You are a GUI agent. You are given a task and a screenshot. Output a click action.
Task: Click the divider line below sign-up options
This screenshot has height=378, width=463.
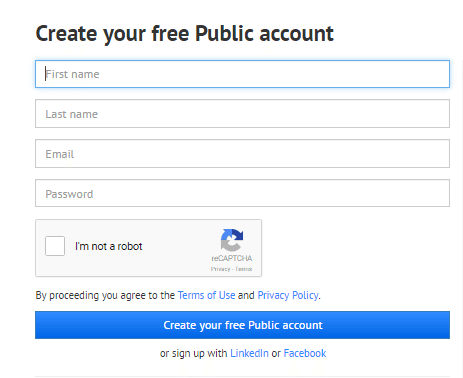click(242, 377)
